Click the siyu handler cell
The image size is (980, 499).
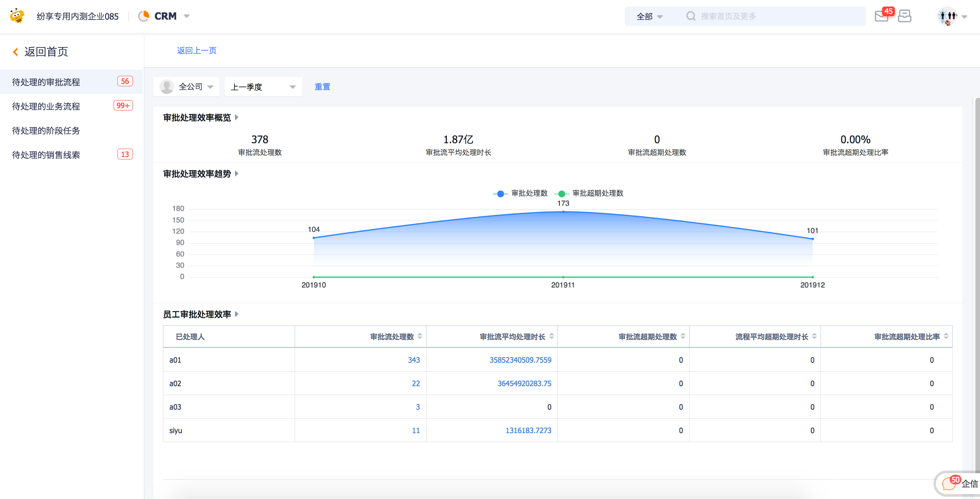[229, 430]
